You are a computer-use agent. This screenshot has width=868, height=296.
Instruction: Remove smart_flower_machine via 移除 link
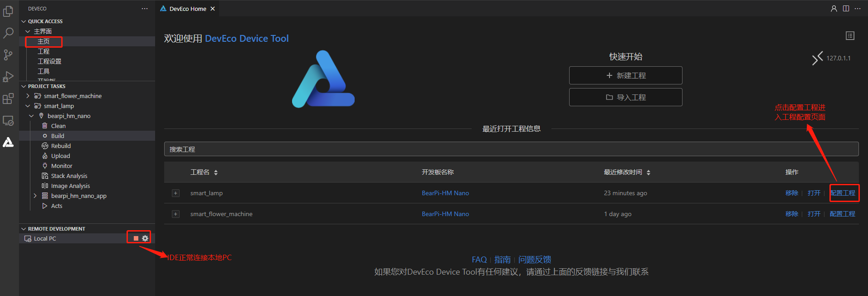pyautogui.click(x=792, y=214)
